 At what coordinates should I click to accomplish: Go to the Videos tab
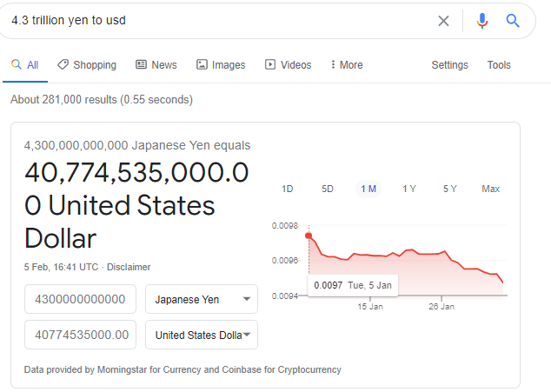pos(289,65)
